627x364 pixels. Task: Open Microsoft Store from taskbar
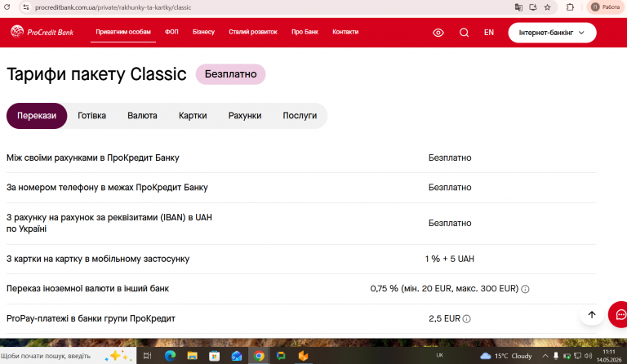pyautogui.click(x=215, y=356)
